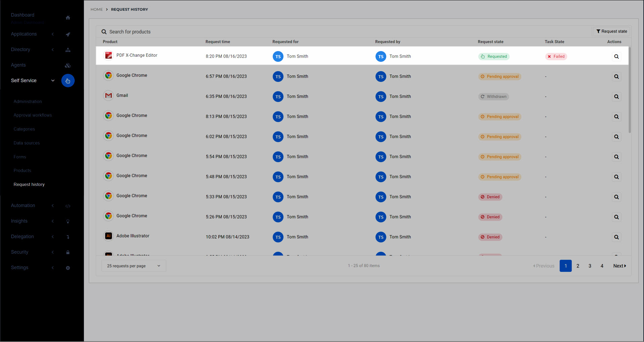Click the Product column header
644x342 pixels.
pyautogui.click(x=110, y=42)
